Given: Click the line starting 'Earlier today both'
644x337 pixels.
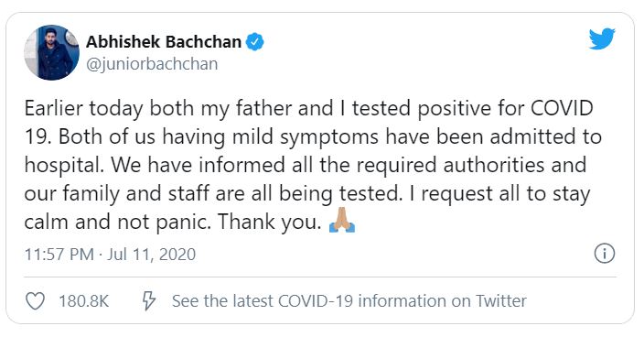Looking at the screenshot, I should click(x=309, y=109).
